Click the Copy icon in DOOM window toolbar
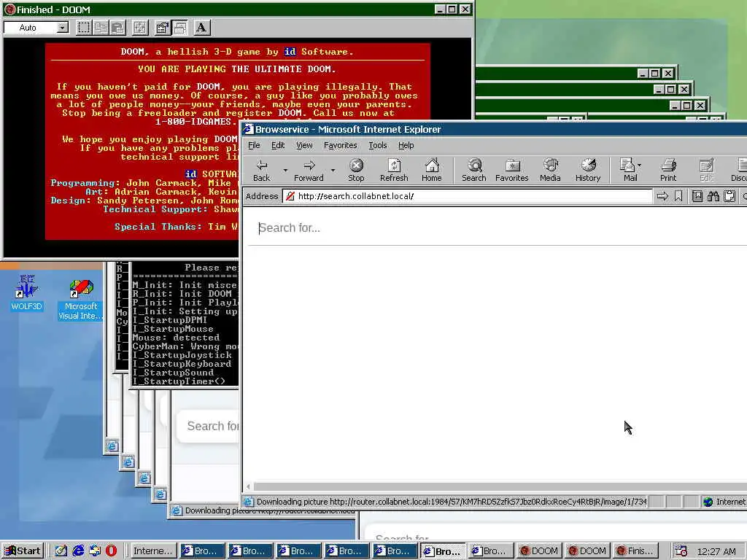This screenshot has height=560, width=747. tap(101, 28)
